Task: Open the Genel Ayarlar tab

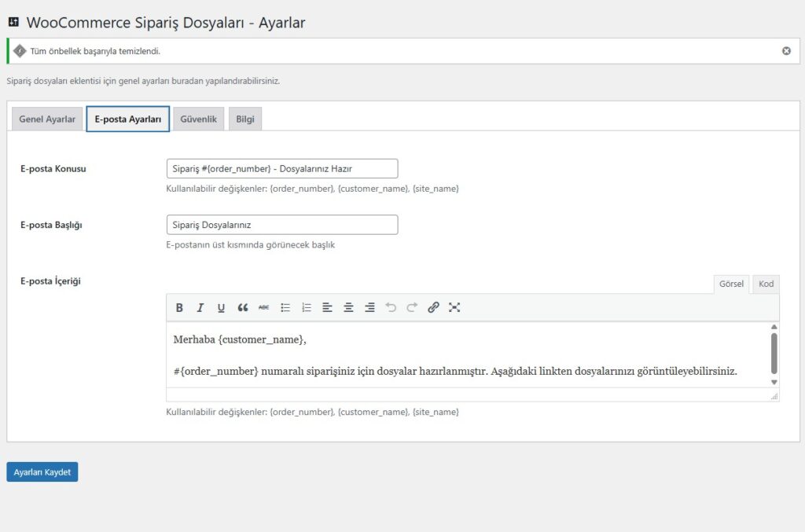Action: coord(46,119)
